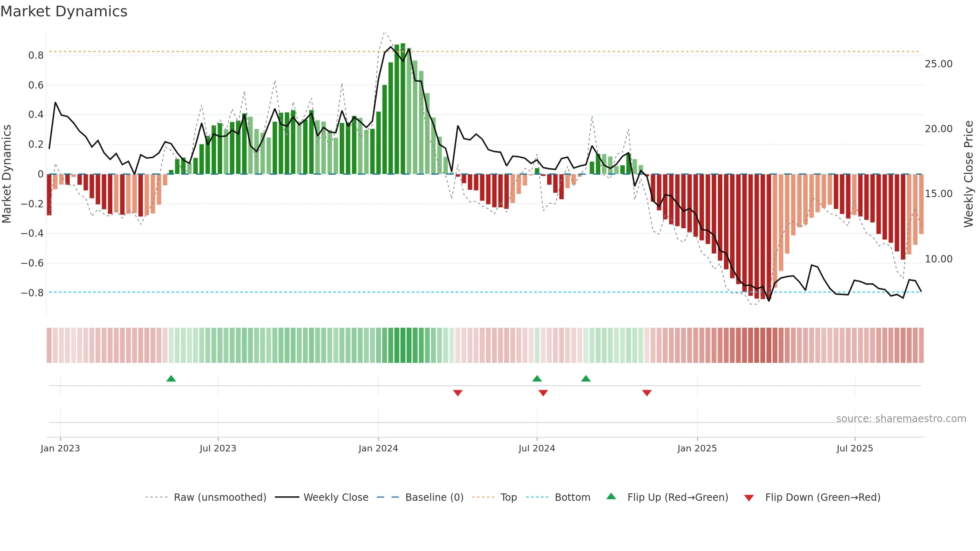Click the red triangle icon in the legend
This screenshot has height=551, width=980.
tap(749, 498)
